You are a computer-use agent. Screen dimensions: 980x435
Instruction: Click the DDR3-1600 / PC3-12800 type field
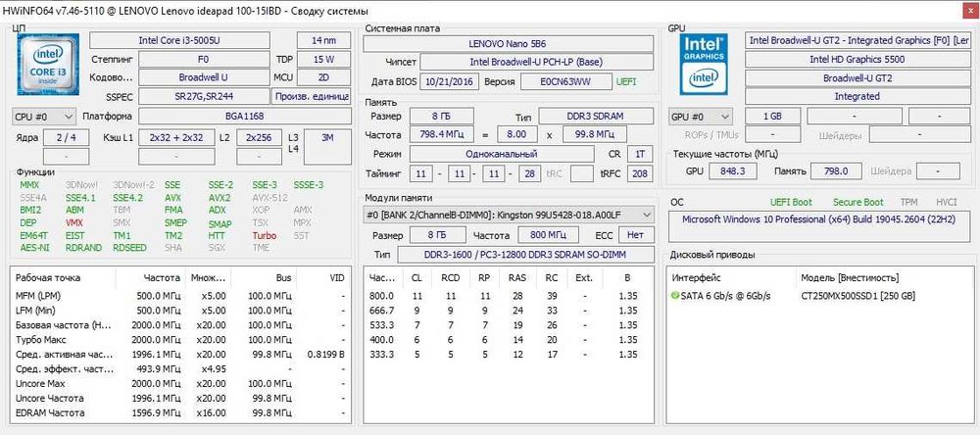(525, 255)
